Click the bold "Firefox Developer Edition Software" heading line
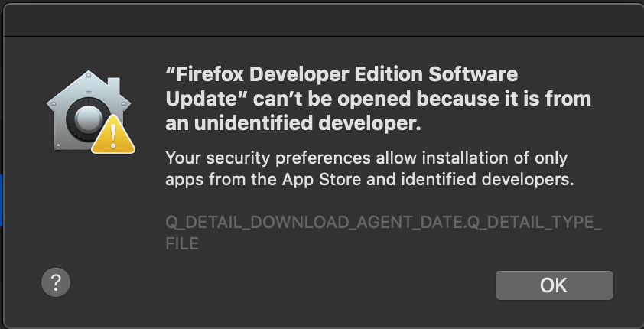The height and width of the screenshot is (329, 644). pos(342,75)
